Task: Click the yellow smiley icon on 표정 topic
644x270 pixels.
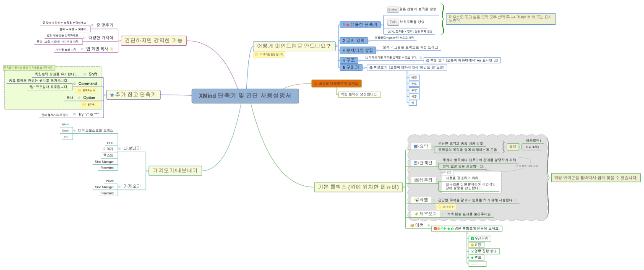Action: tap(472, 245)
